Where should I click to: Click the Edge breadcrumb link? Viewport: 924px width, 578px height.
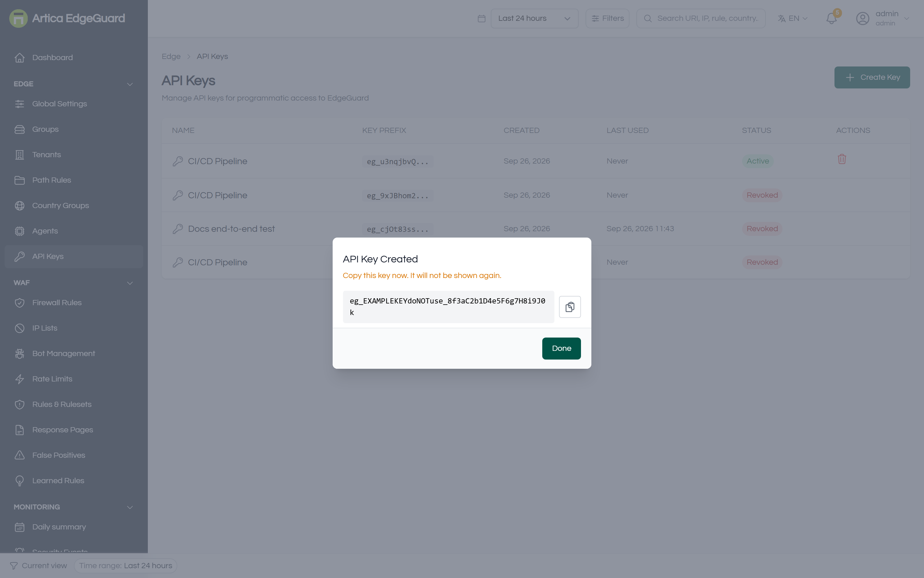[x=171, y=56]
